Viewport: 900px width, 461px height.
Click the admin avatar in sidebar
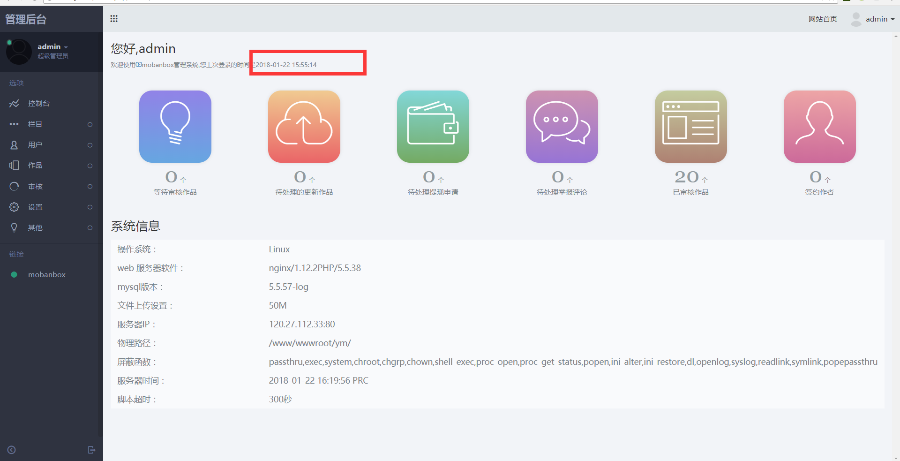click(x=18, y=52)
